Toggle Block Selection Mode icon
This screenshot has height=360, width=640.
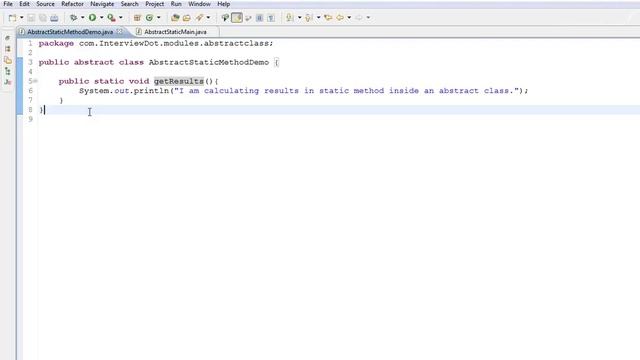pos(260,18)
